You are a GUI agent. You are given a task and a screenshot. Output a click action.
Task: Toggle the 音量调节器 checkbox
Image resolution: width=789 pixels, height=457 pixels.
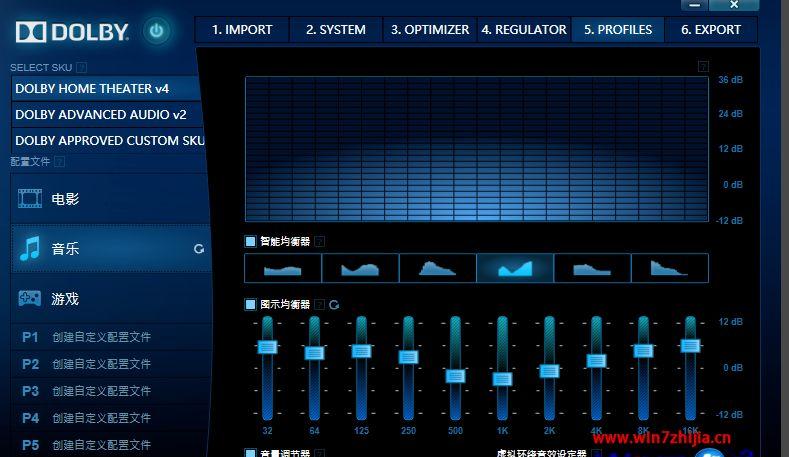tap(250, 453)
